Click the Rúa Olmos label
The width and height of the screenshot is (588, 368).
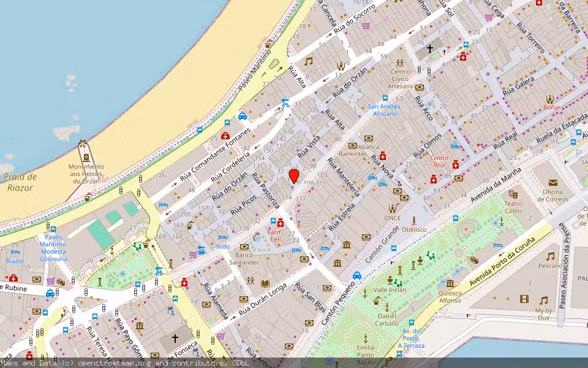tap(428, 145)
